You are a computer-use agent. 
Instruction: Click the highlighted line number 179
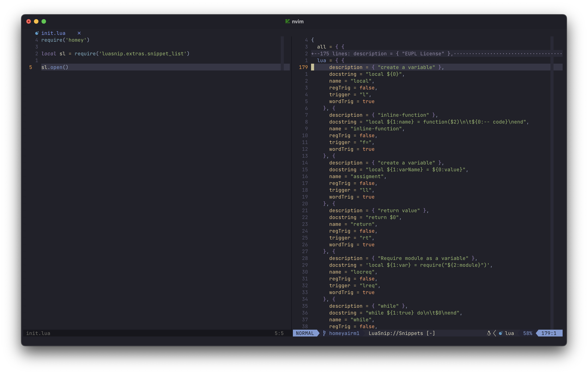coord(303,67)
